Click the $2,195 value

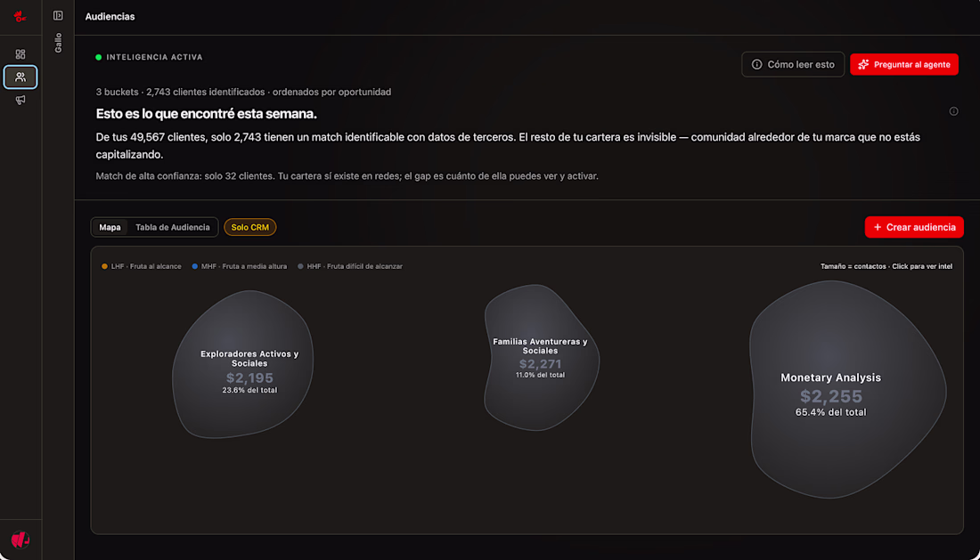[249, 377]
